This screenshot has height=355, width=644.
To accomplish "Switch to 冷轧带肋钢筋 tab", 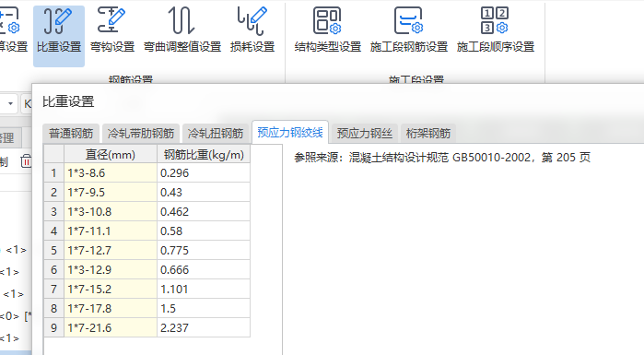I will tap(141, 134).
